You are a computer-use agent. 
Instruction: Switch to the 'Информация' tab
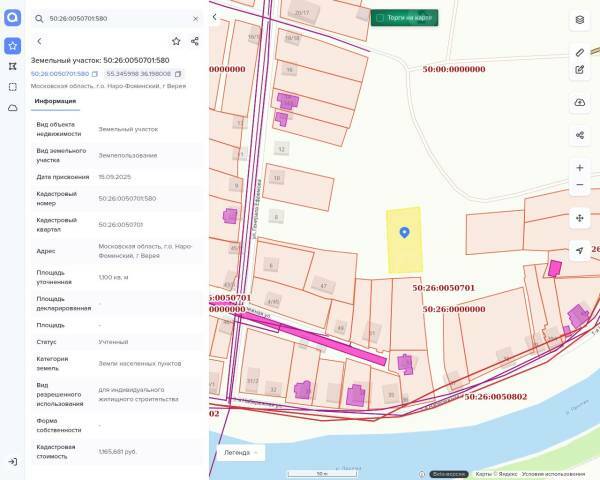[x=55, y=101]
